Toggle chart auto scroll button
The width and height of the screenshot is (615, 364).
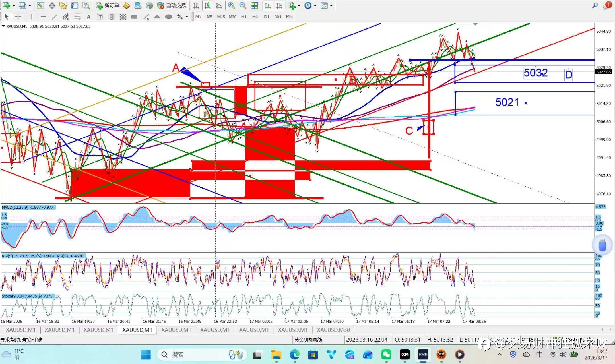pos(268,5)
